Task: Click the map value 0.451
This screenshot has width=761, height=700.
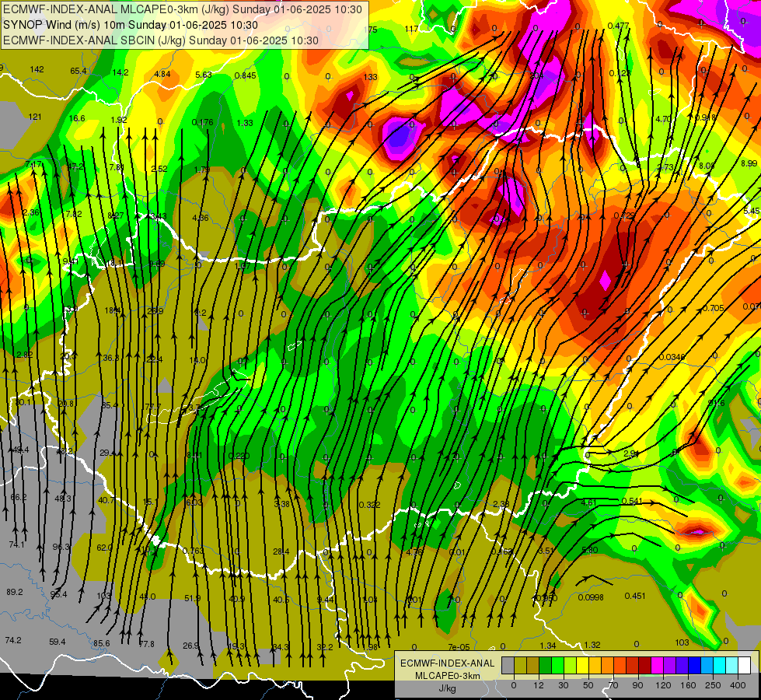Action: (x=635, y=596)
